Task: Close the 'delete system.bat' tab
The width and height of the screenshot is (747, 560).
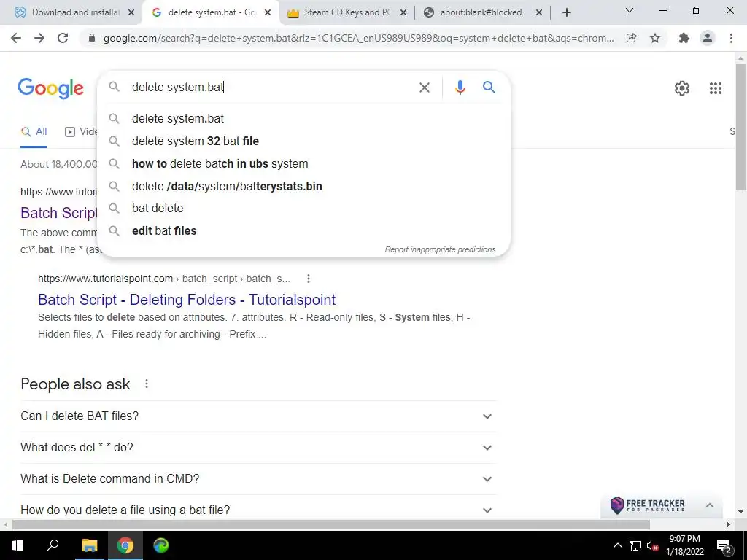Action: tap(268, 13)
